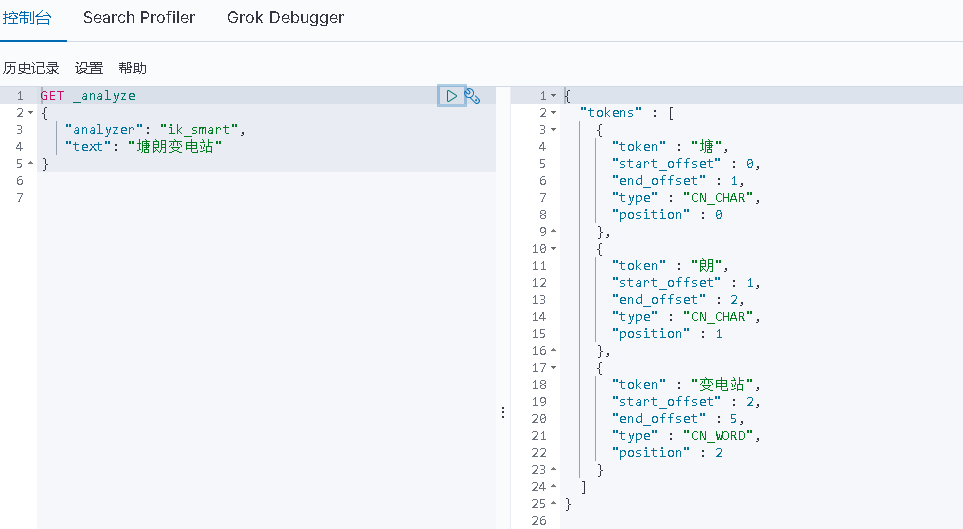Fold the closing marker at output line 9
Viewport: 963px width, 529px height.
point(553,232)
